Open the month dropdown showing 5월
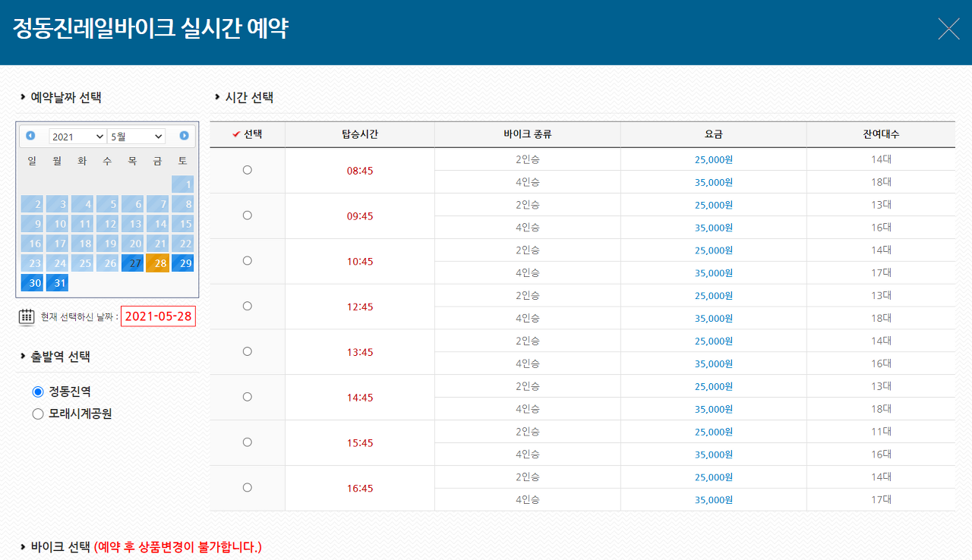This screenshot has height=560, width=972. [x=137, y=137]
